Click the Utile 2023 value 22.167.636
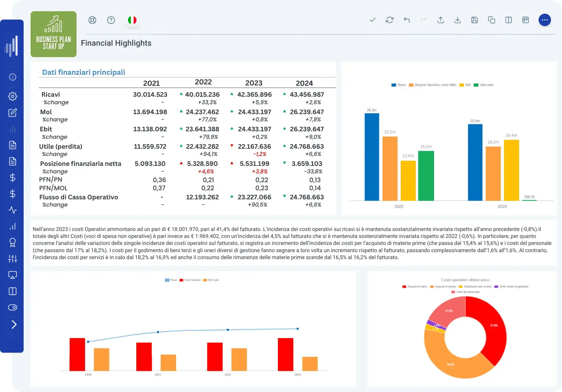This screenshot has height=392, width=562. click(x=254, y=146)
